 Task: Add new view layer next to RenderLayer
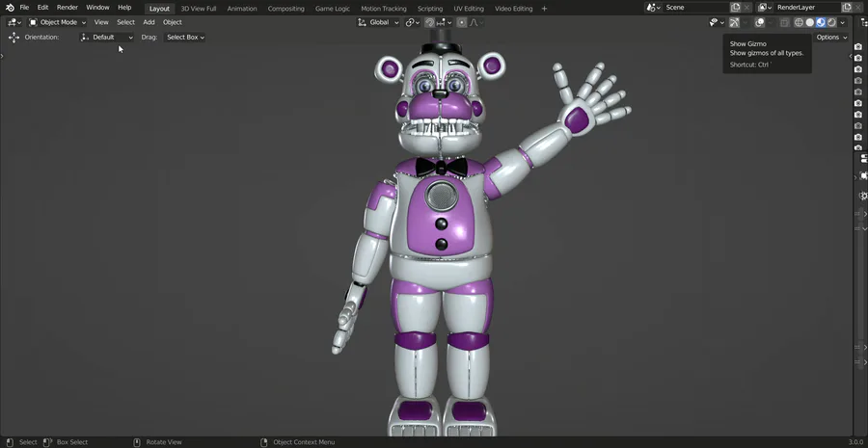coord(847,8)
